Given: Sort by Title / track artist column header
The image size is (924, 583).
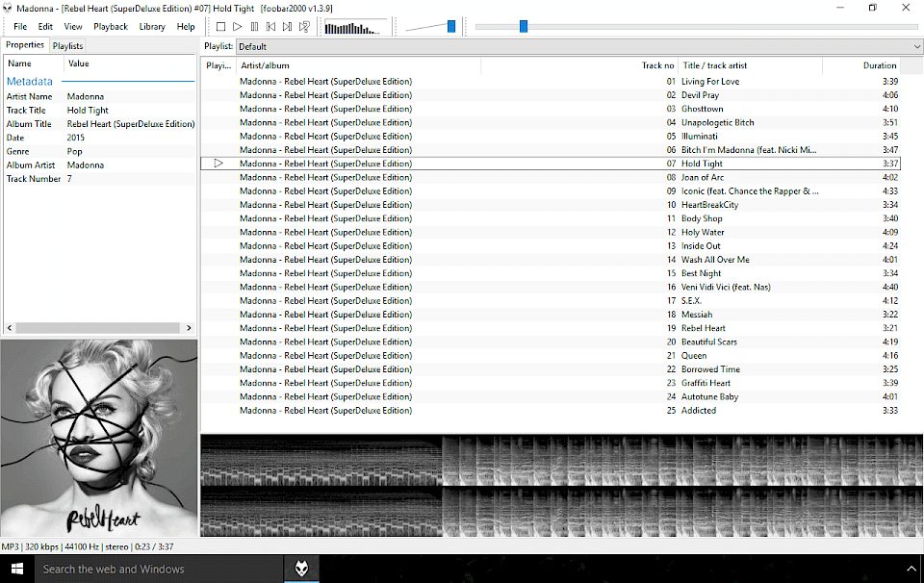Looking at the screenshot, I should (x=750, y=65).
